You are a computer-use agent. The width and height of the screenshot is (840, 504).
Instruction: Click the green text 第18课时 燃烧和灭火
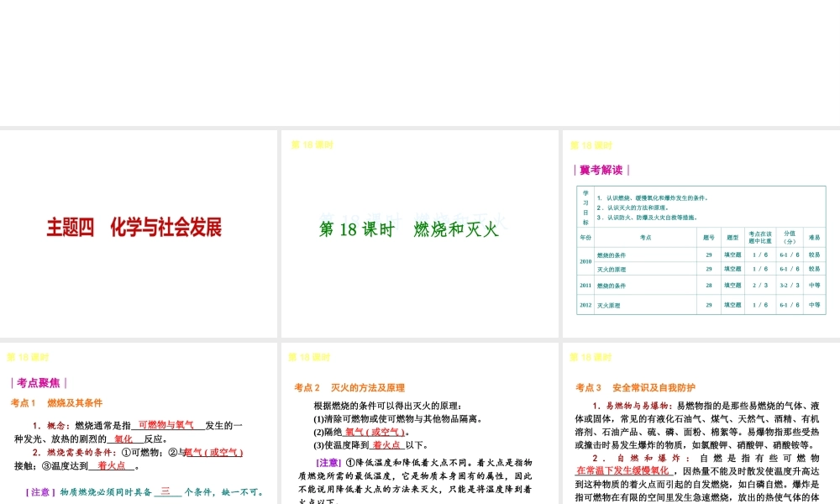pos(409,229)
